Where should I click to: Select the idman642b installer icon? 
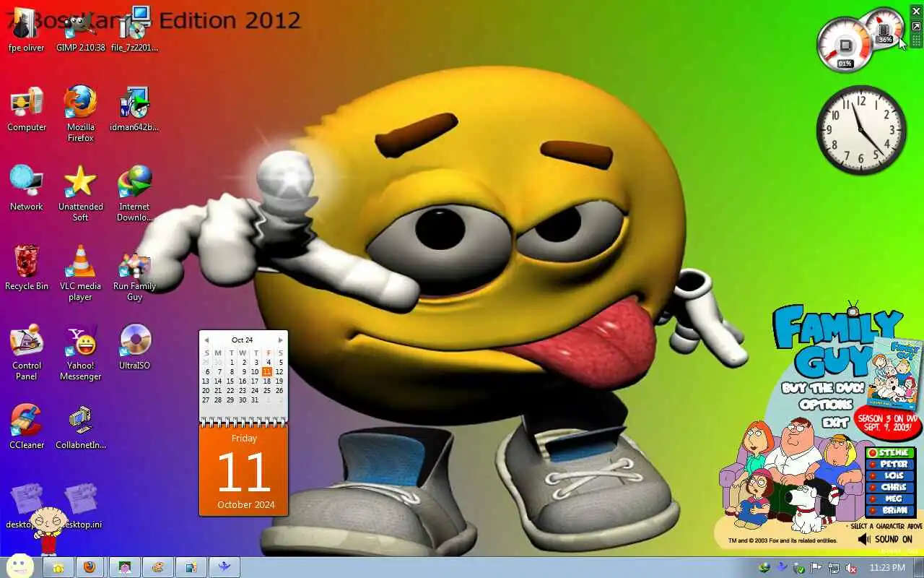tap(134, 109)
